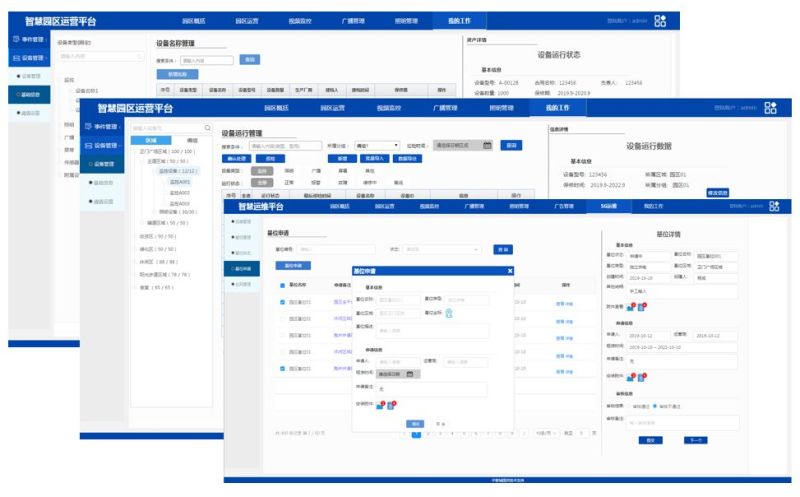Switch to the 5G运维 tab
800x497 pixels.
608,207
